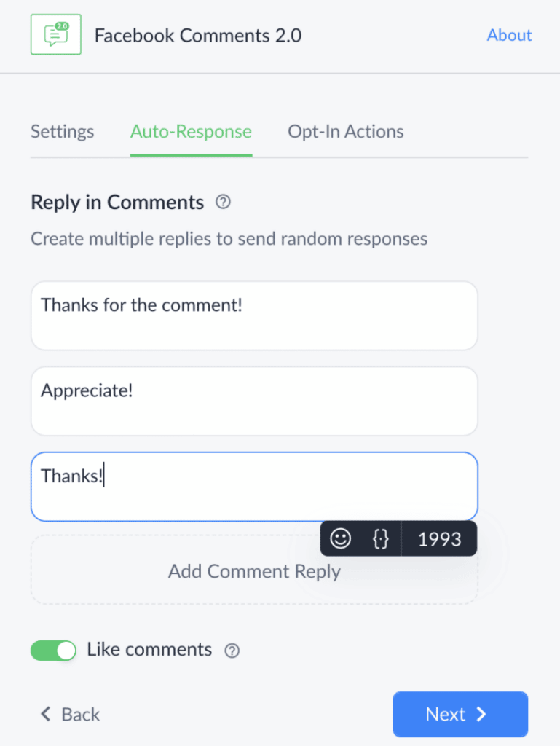Open the emoji picker for the reply
This screenshot has height=746, width=560.
(x=341, y=538)
